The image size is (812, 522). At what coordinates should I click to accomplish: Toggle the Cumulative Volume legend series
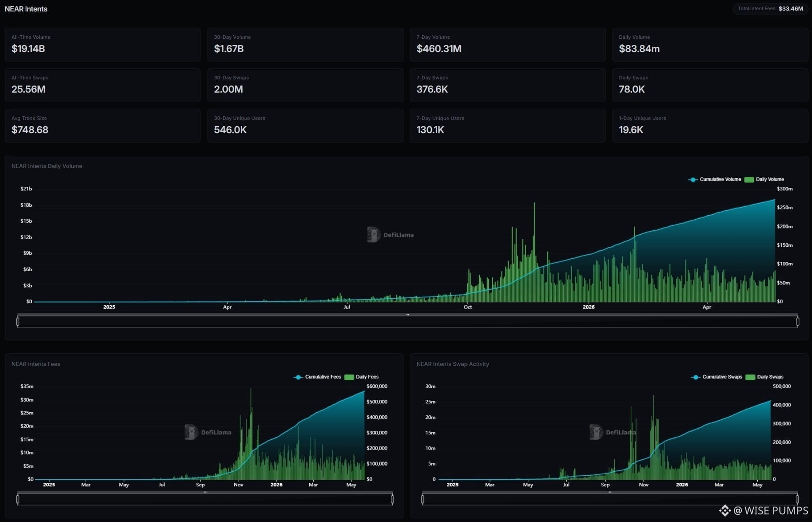715,179
